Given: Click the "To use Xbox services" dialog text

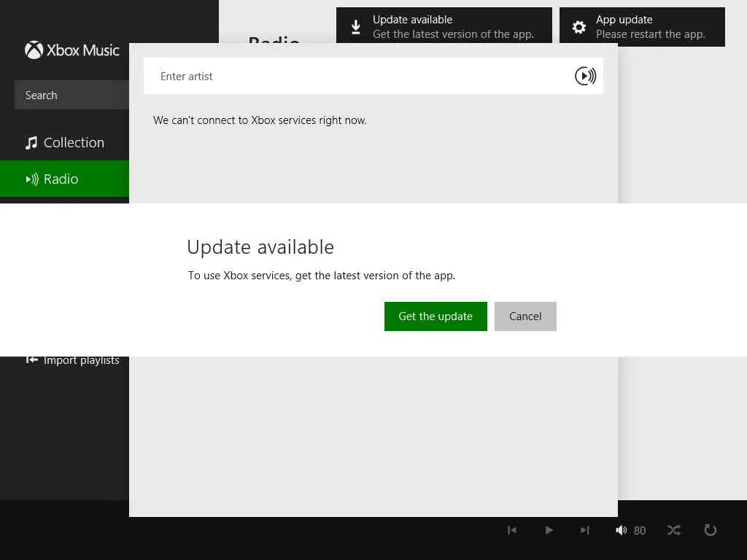Looking at the screenshot, I should click(x=322, y=276).
